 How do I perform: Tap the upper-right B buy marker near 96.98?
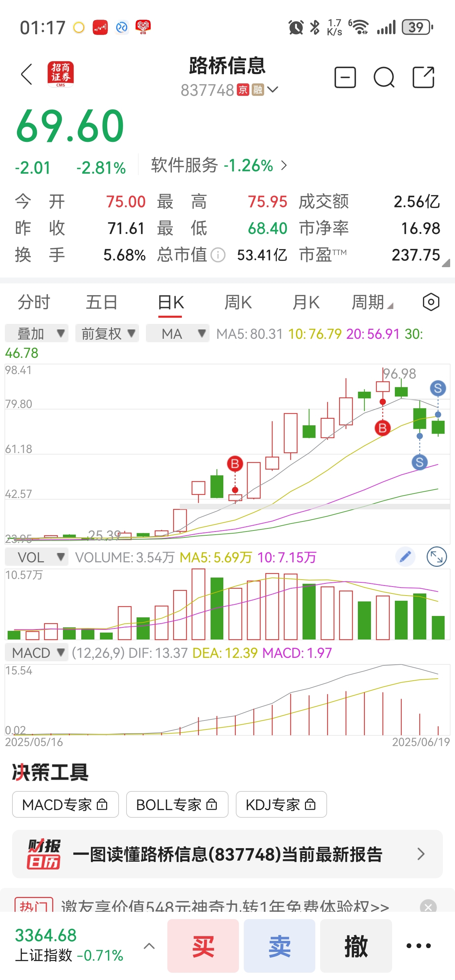pyautogui.click(x=382, y=428)
